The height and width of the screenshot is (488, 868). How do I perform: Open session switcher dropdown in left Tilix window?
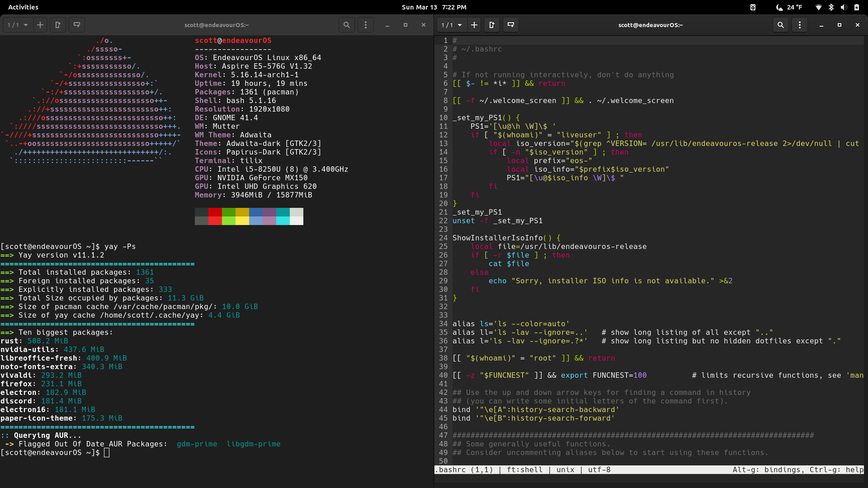coord(18,25)
